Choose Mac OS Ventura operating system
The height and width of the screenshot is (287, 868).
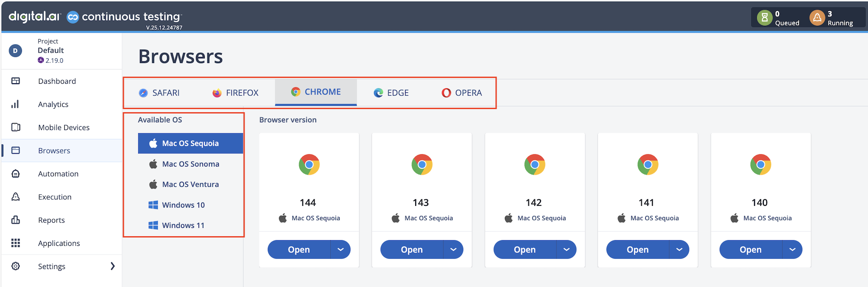click(190, 184)
